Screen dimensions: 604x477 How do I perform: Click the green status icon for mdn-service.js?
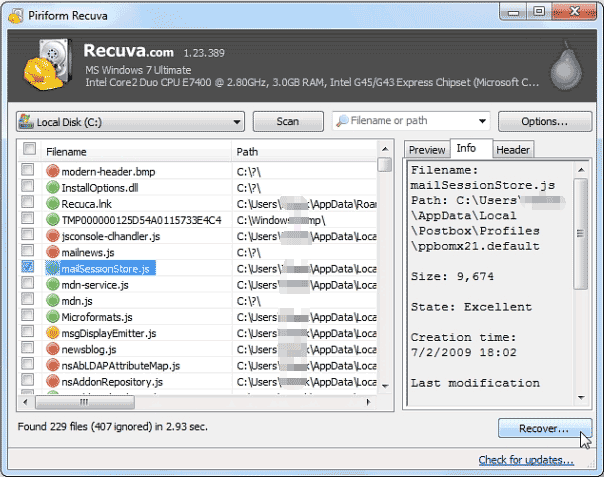click(52, 284)
